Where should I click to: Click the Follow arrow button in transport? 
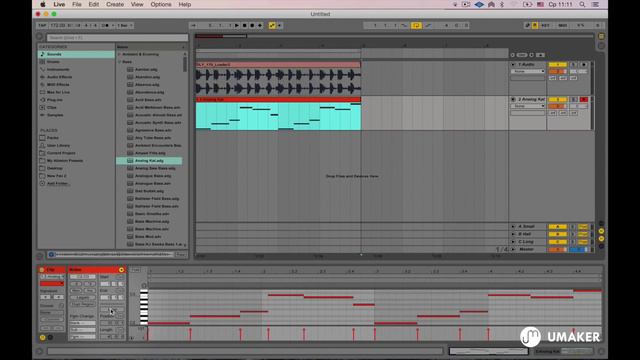(x=193, y=25)
